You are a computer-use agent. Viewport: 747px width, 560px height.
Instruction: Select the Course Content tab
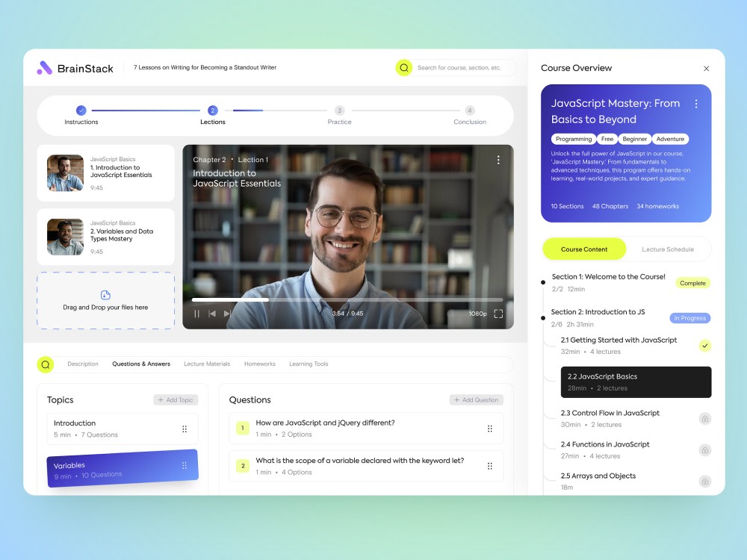(x=584, y=249)
